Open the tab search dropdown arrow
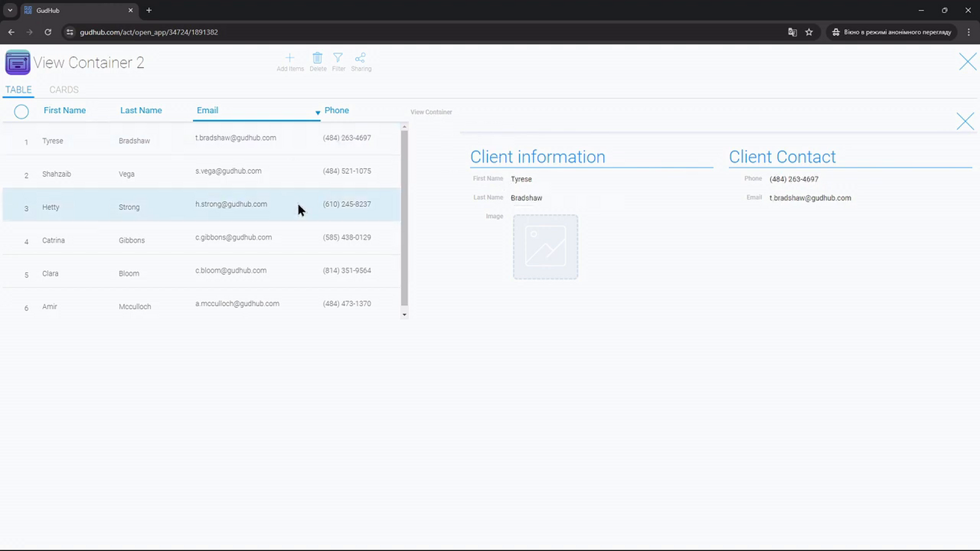The width and height of the screenshot is (980, 551). (10, 10)
